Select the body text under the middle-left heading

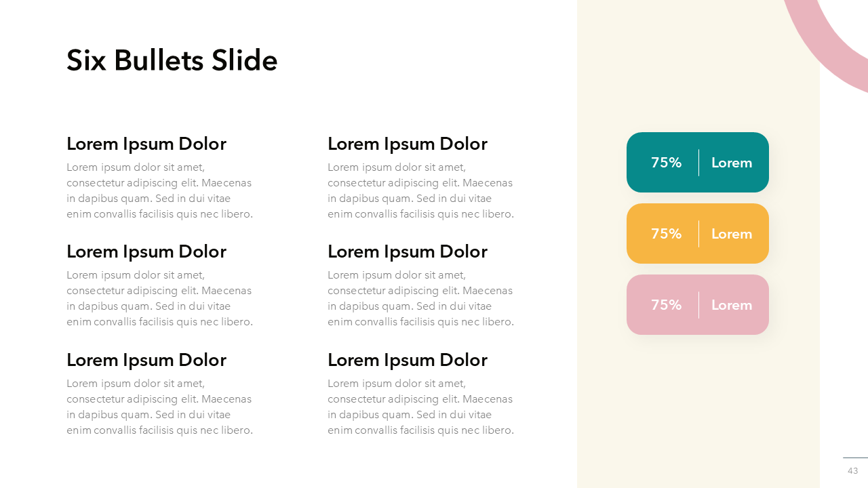tap(159, 298)
